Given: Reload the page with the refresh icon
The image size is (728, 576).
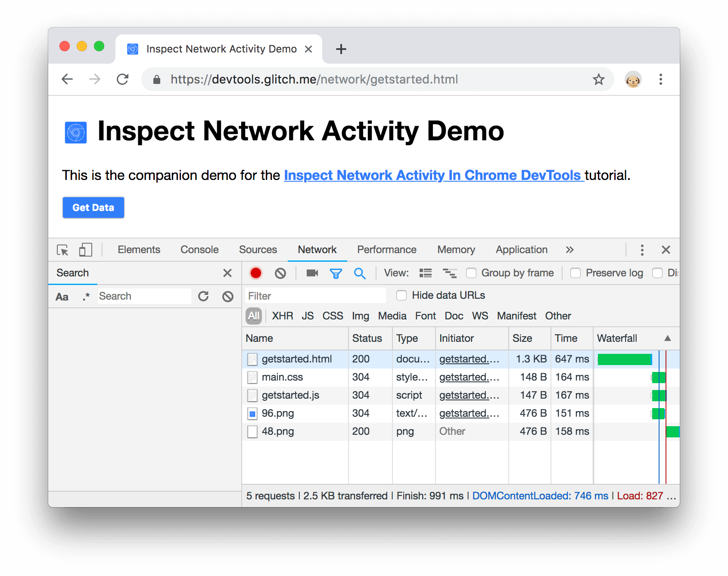Looking at the screenshot, I should tap(123, 79).
